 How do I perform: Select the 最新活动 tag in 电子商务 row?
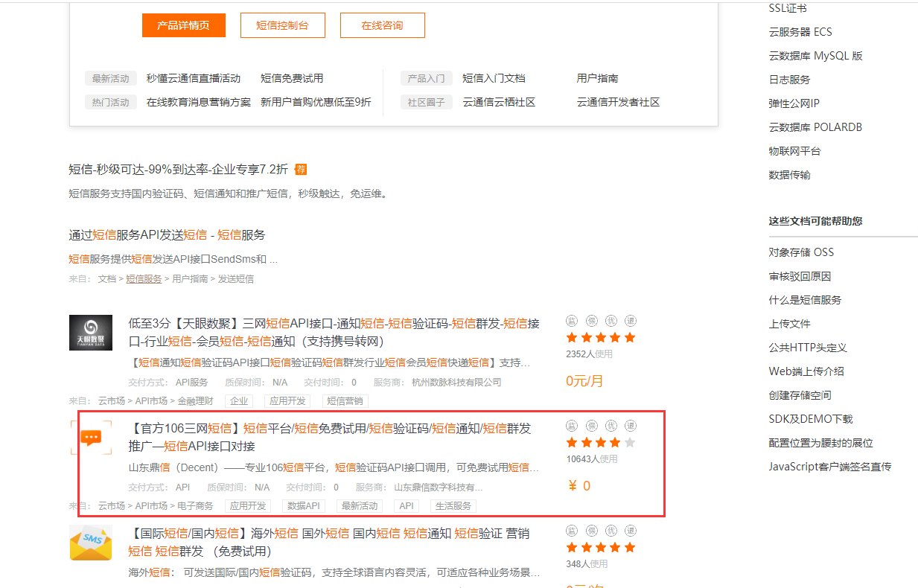(x=358, y=506)
